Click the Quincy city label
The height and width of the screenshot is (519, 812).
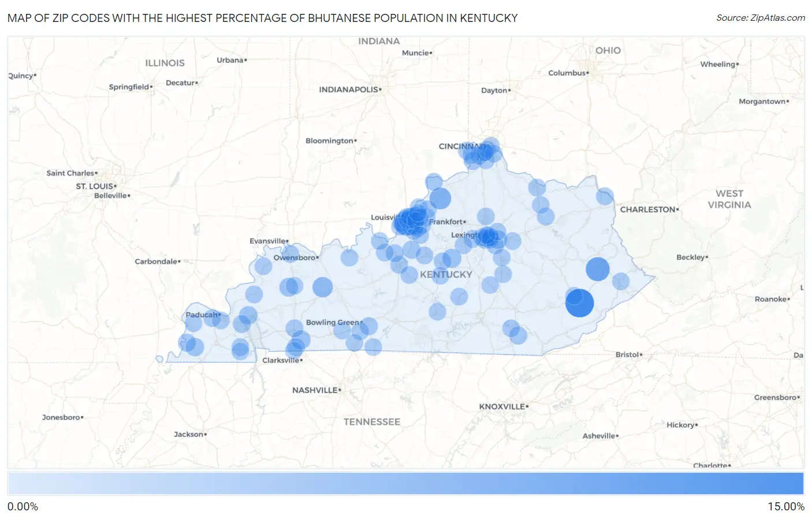[x=21, y=76]
